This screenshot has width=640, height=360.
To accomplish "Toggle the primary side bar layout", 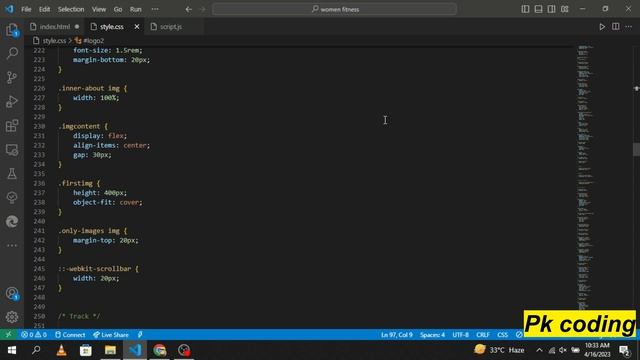I will pyautogui.click(x=525, y=9).
